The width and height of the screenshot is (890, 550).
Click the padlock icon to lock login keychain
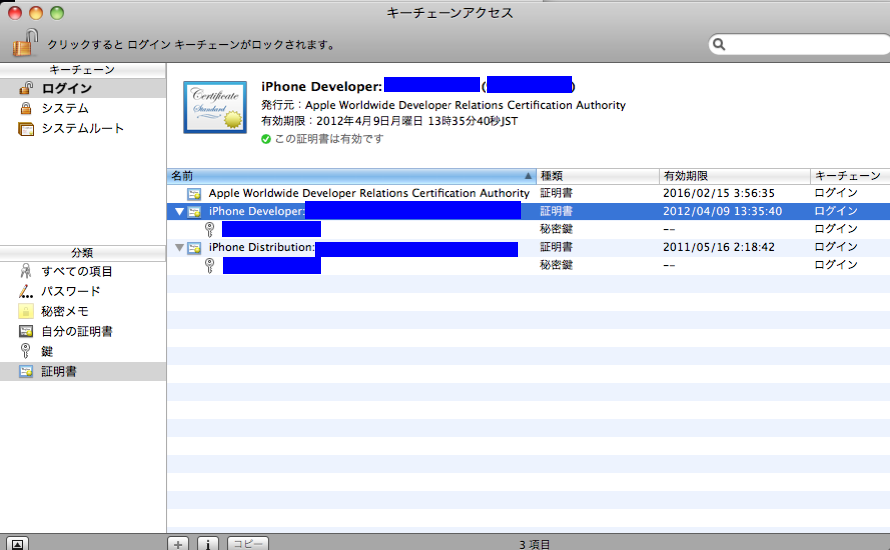click(25, 43)
